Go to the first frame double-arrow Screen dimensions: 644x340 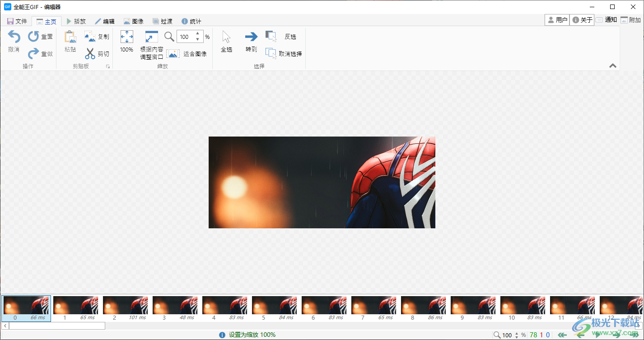click(x=563, y=335)
